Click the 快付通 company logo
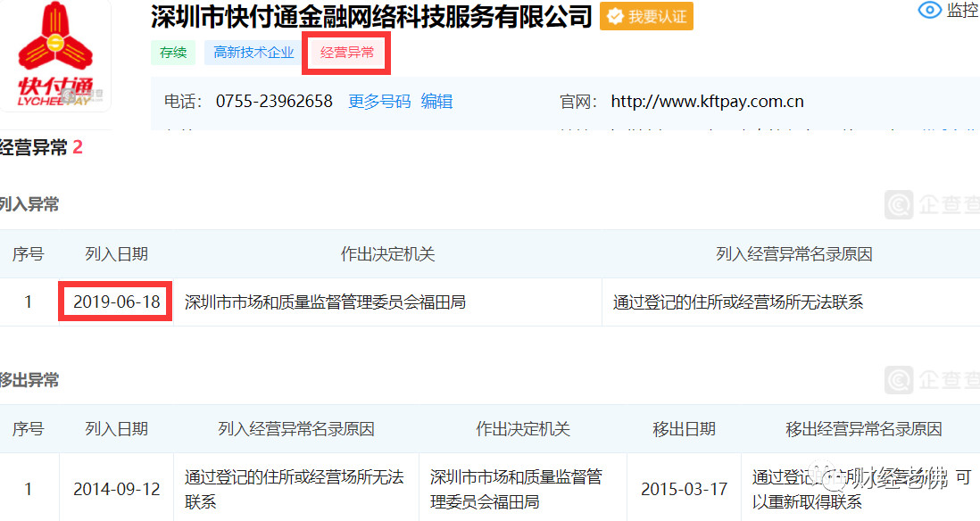 coord(55,55)
